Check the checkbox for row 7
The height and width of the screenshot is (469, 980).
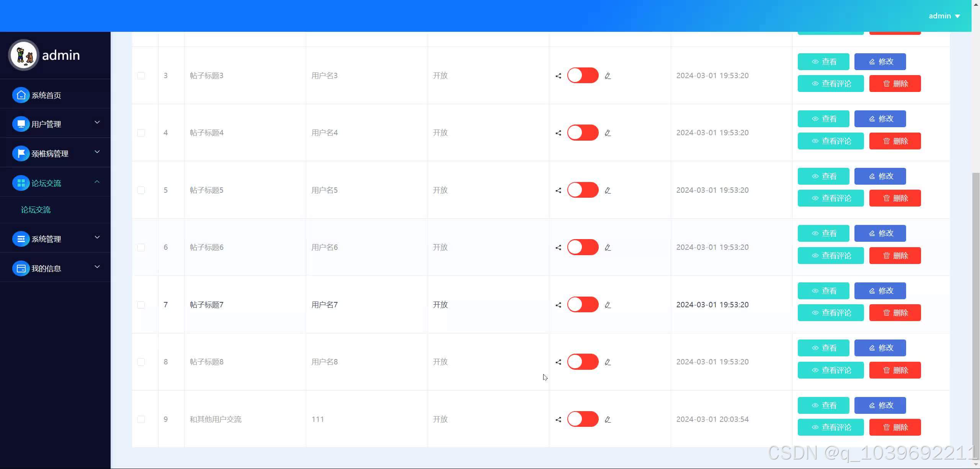pyautogui.click(x=141, y=305)
